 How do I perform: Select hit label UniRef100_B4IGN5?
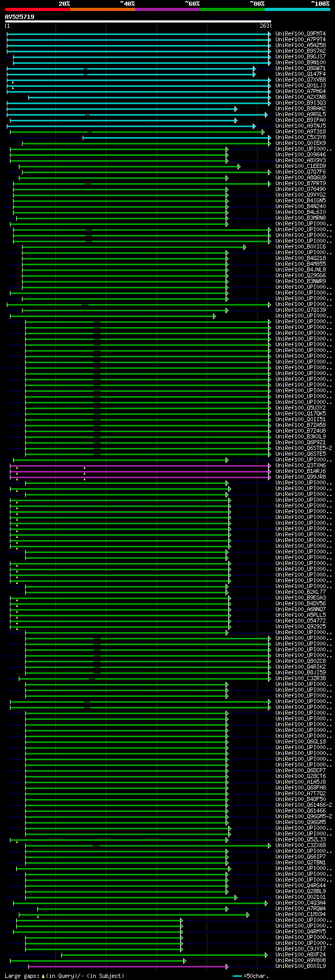pos(300,201)
